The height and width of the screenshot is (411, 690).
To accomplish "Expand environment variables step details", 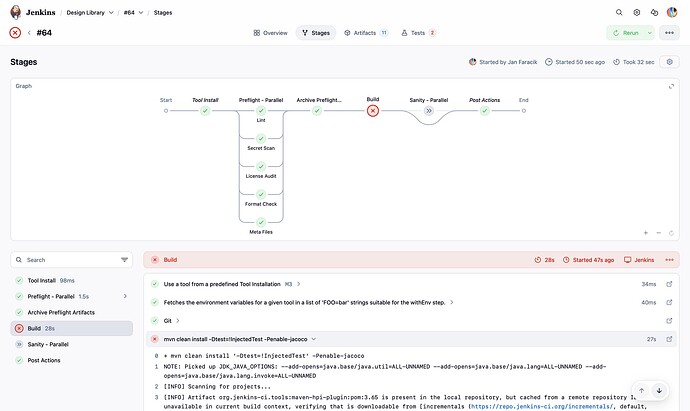I will [x=451, y=302].
